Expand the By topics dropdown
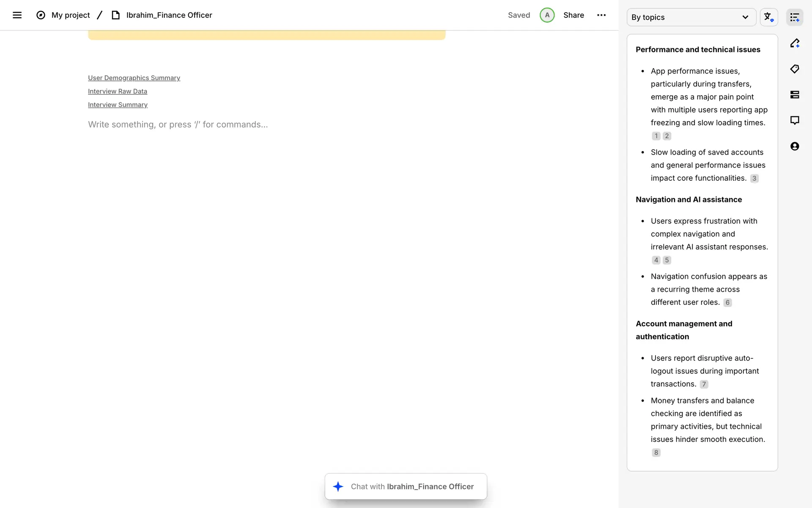 [x=691, y=17]
